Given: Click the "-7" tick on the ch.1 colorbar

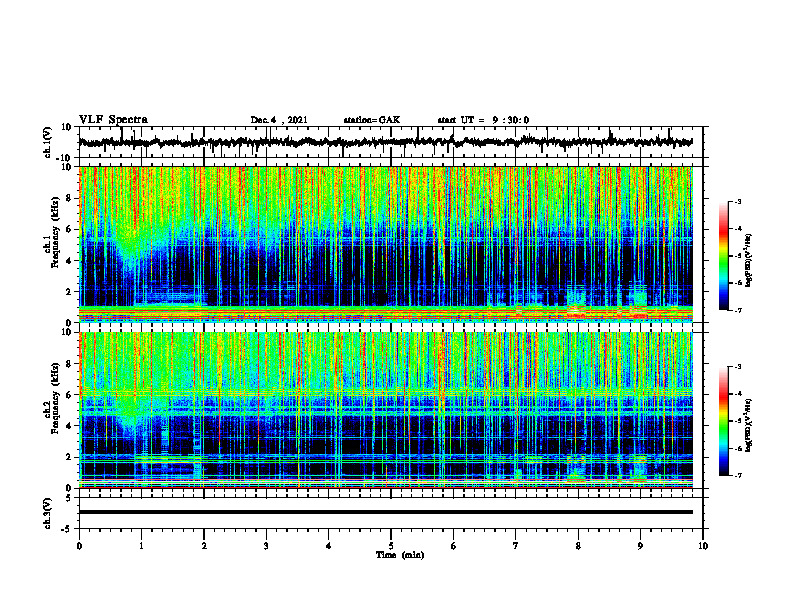Looking at the screenshot, I should point(738,310).
